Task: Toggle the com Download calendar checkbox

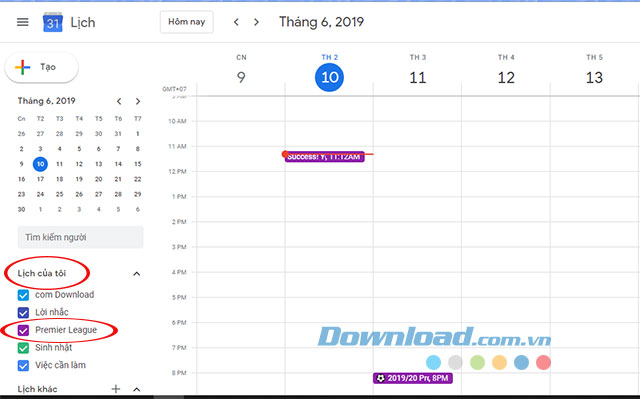Action: click(23, 295)
